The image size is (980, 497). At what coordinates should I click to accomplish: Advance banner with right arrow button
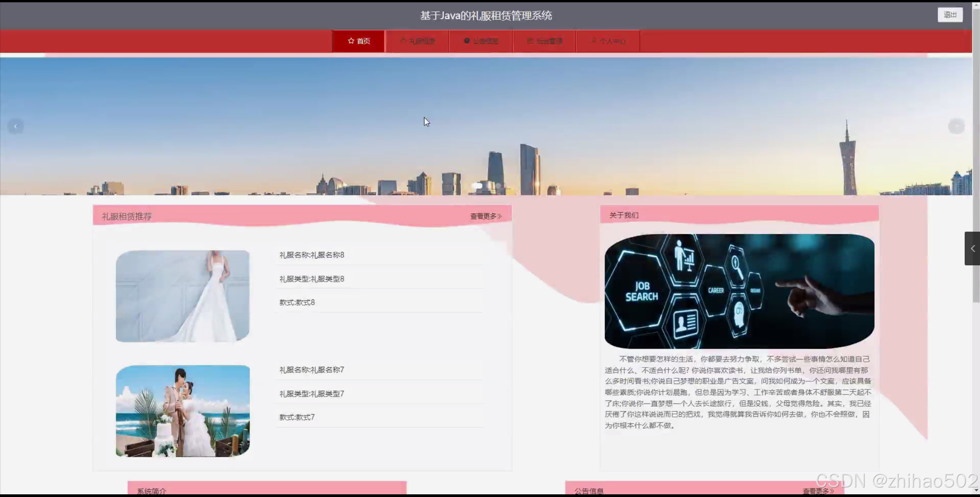pos(956,126)
